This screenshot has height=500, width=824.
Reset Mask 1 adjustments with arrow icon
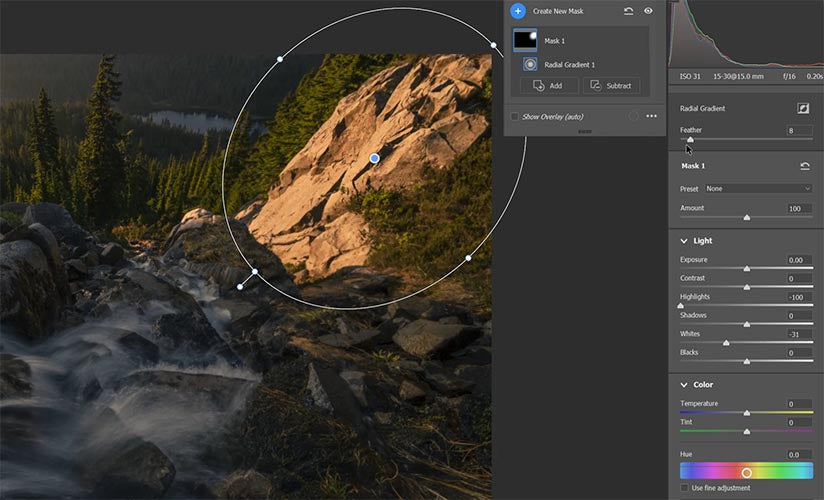(x=805, y=166)
